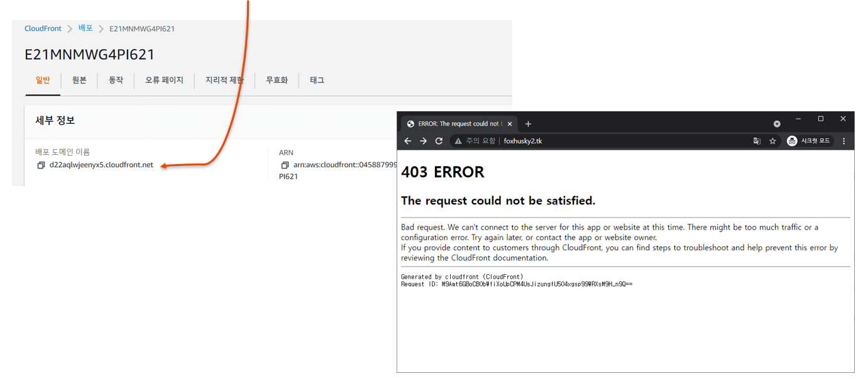
Task: Reload the foxhusky2.tk page
Action: (x=438, y=141)
